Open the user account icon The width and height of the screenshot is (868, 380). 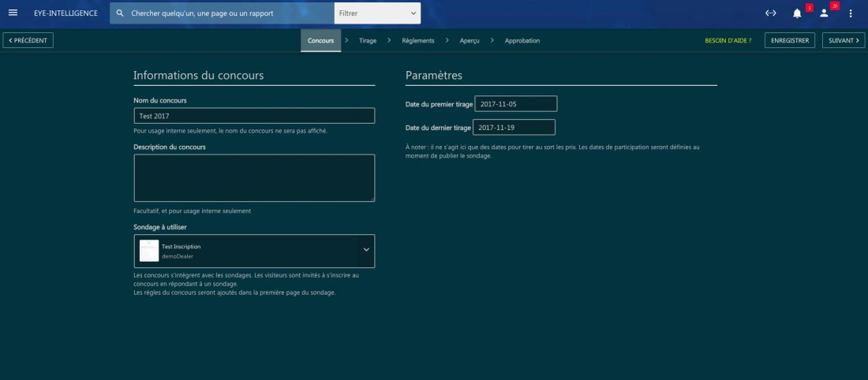(824, 13)
